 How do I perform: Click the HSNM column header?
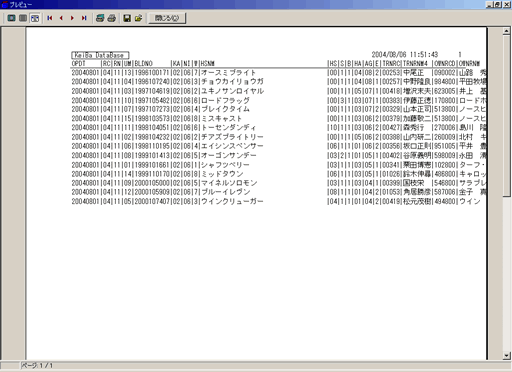coord(208,63)
